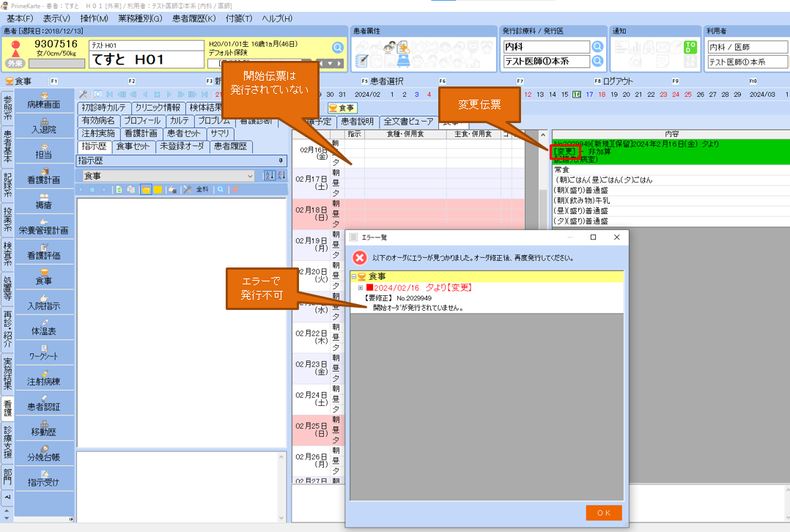This screenshot has width=790, height=532.
Task: Toggle the closed yellow folder button
Action: (158, 189)
